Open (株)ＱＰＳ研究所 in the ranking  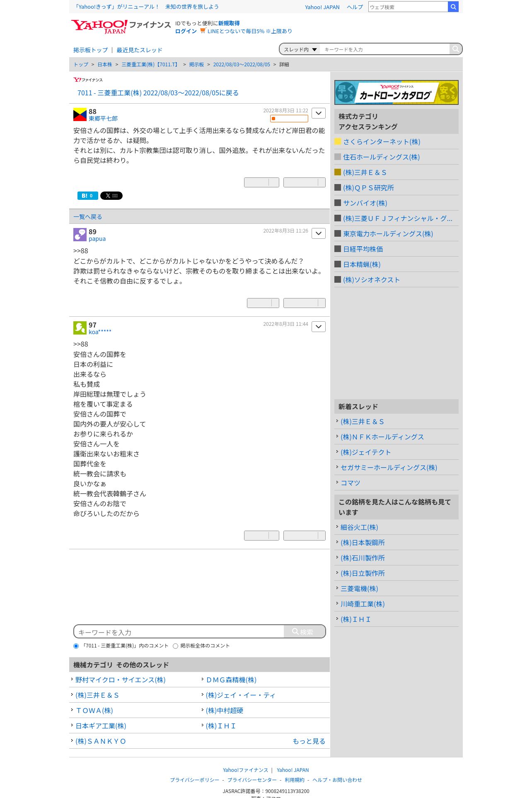[368, 188]
